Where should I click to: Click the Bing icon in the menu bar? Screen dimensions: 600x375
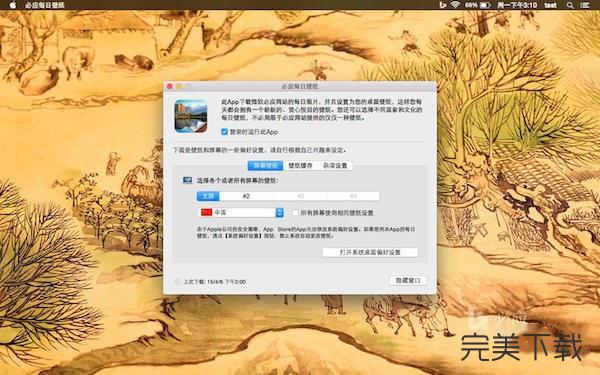tap(443, 5)
